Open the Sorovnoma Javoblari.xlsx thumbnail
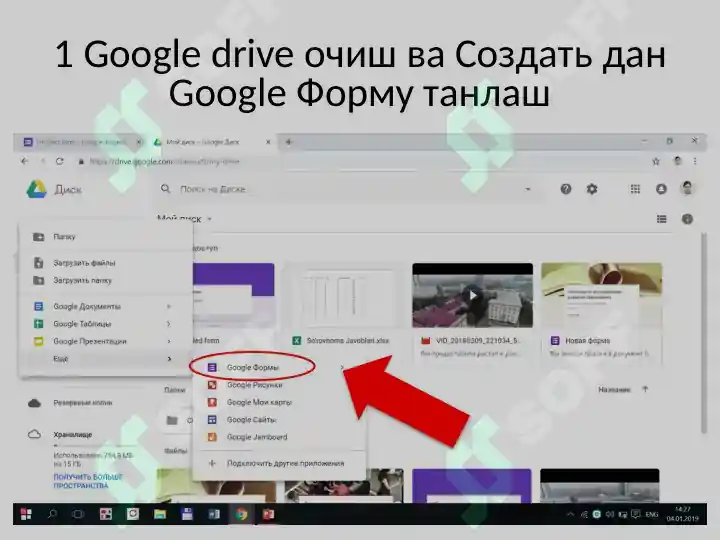 [344, 295]
